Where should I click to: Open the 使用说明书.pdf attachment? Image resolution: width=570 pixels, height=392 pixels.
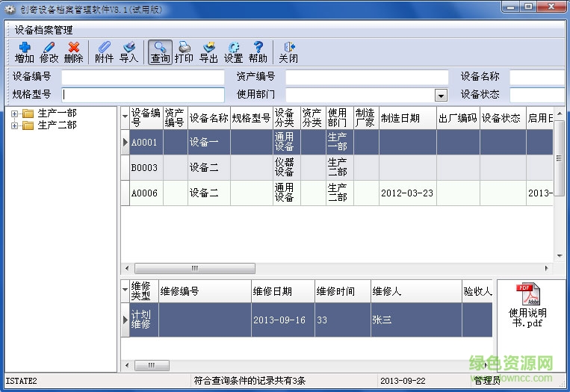point(527,306)
